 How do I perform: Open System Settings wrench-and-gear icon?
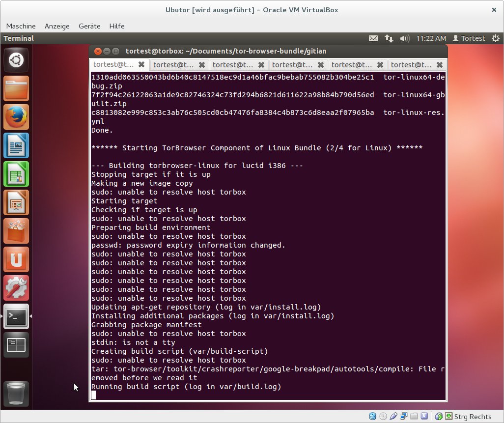click(x=16, y=288)
